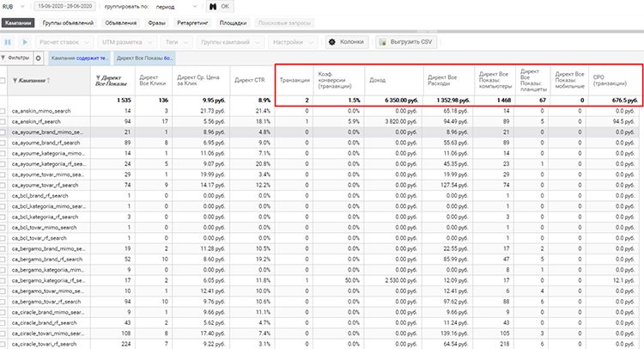Screen dimensions: 644x349
Task: Switch to Фразы tab
Action: [157, 23]
